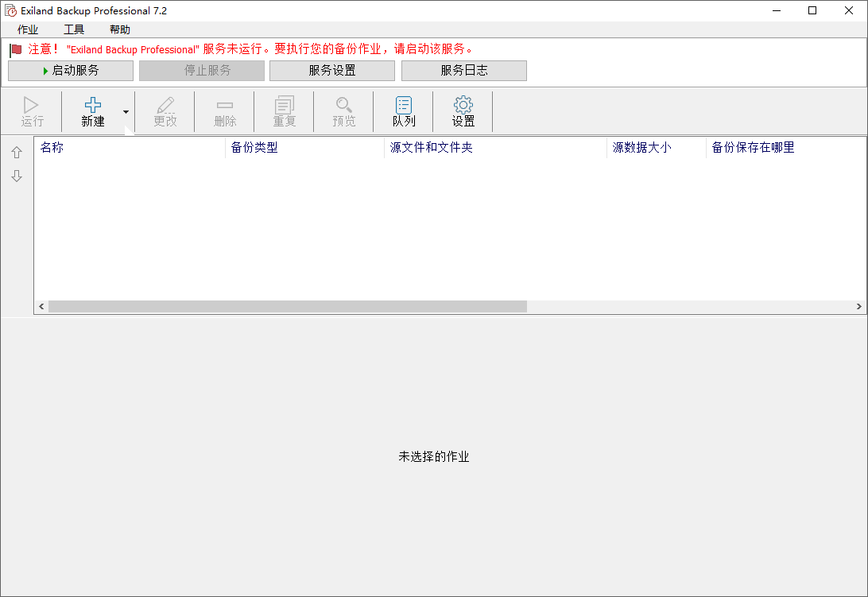
Task: Open 服务设置 service settings
Action: 332,70
